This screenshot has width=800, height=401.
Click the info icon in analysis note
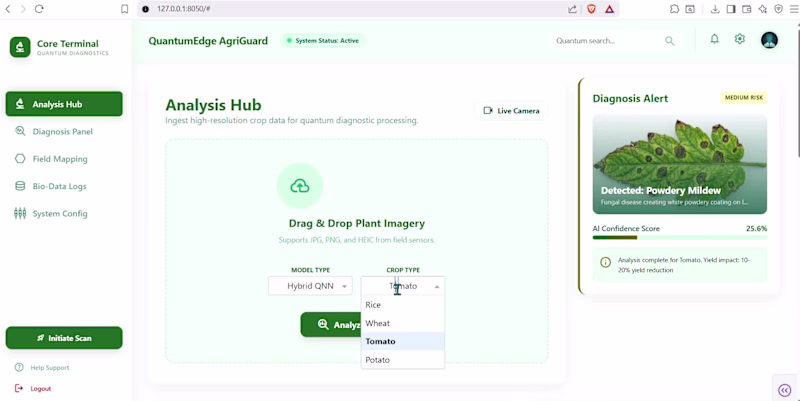(606, 262)
